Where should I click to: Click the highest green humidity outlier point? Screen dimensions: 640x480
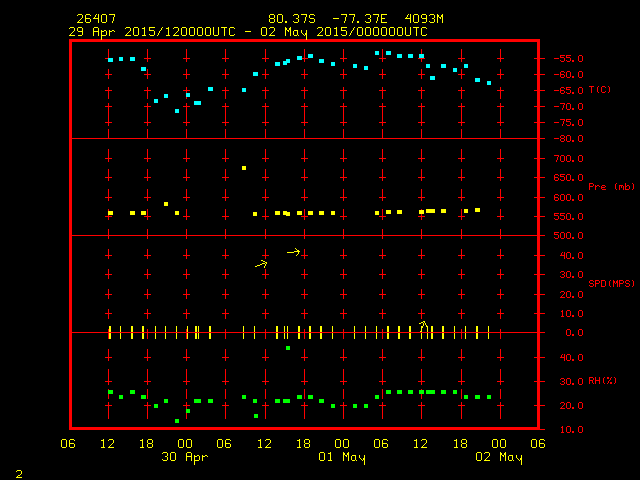(x=288, y=348)
